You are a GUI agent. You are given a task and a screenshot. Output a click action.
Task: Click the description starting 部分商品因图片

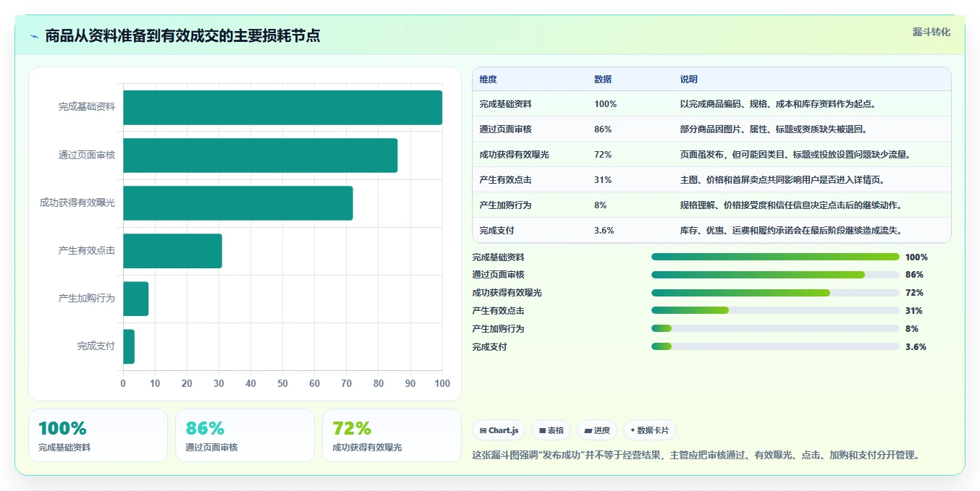click(x=774, y=129)
